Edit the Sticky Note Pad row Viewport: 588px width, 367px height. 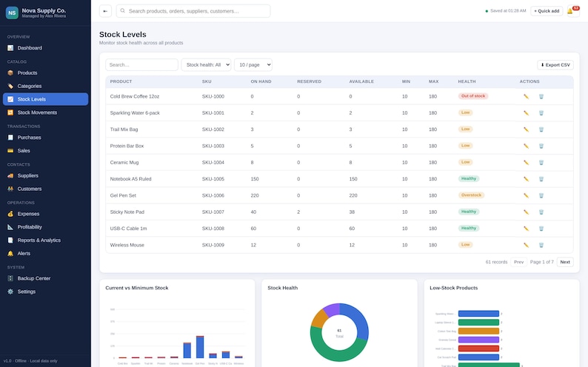click(526, 212)
